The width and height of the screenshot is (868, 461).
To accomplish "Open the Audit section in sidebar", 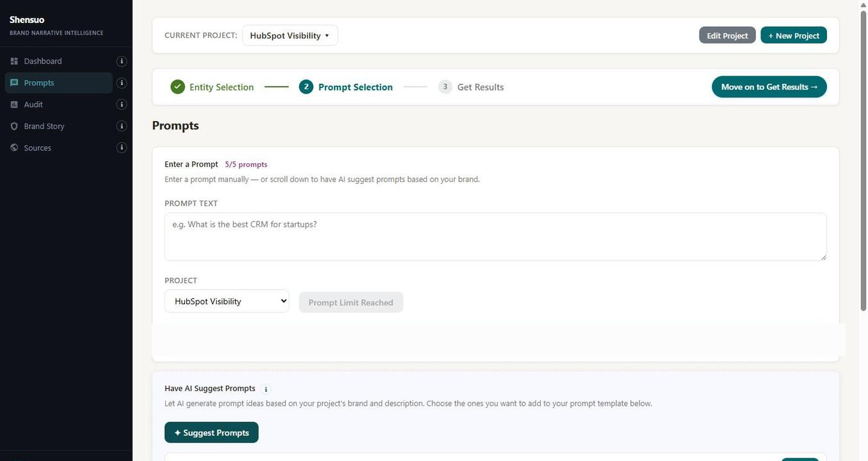I will coord(33,105).
